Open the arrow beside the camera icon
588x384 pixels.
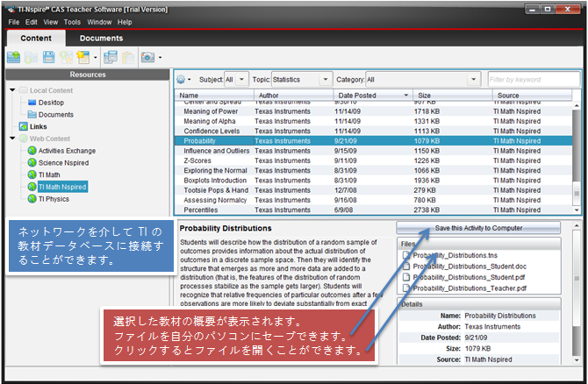coord(160,57)
